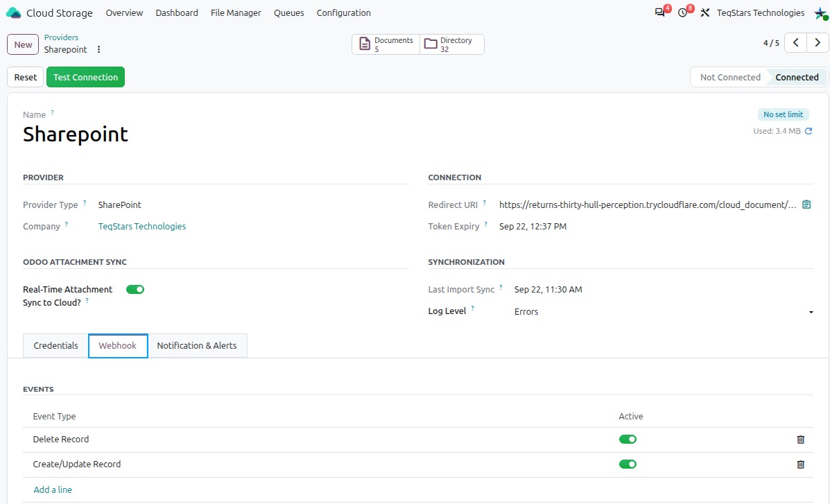Click the Active column header
830x504 pixels.
631,417
